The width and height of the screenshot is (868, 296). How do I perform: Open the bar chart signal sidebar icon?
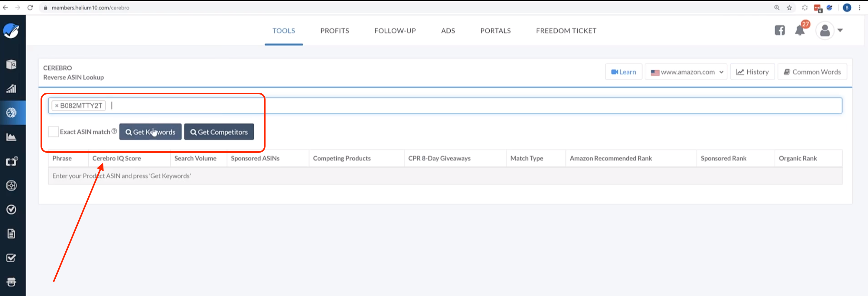(11, 88)
